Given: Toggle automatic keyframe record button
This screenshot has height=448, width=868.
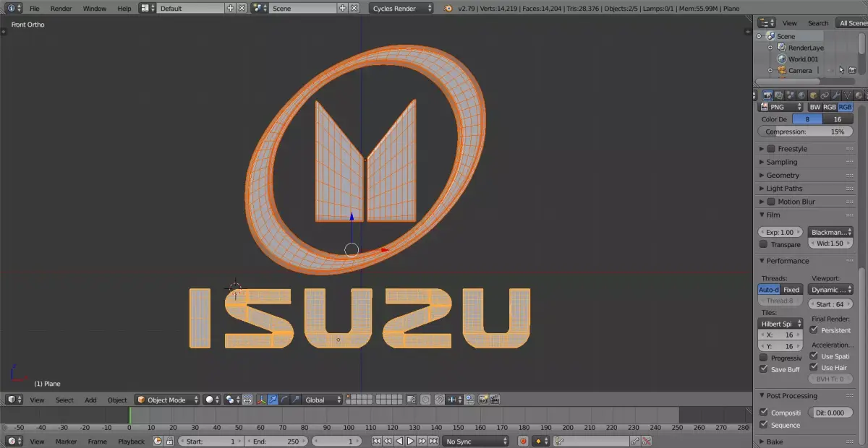Looking at the screenshot, I should point(523,441).
